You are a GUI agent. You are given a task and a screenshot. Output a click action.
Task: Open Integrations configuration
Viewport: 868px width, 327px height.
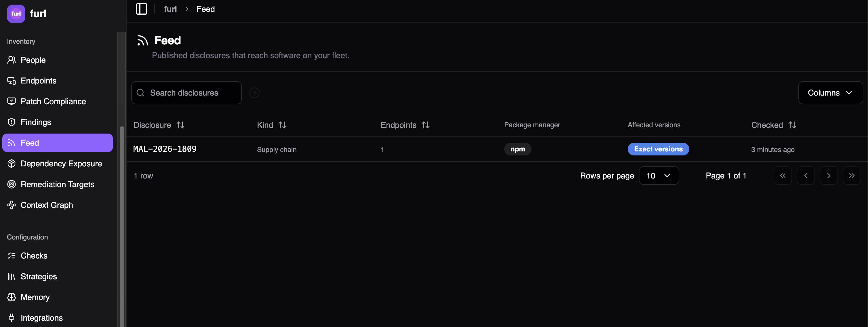(x=57, y=318)
